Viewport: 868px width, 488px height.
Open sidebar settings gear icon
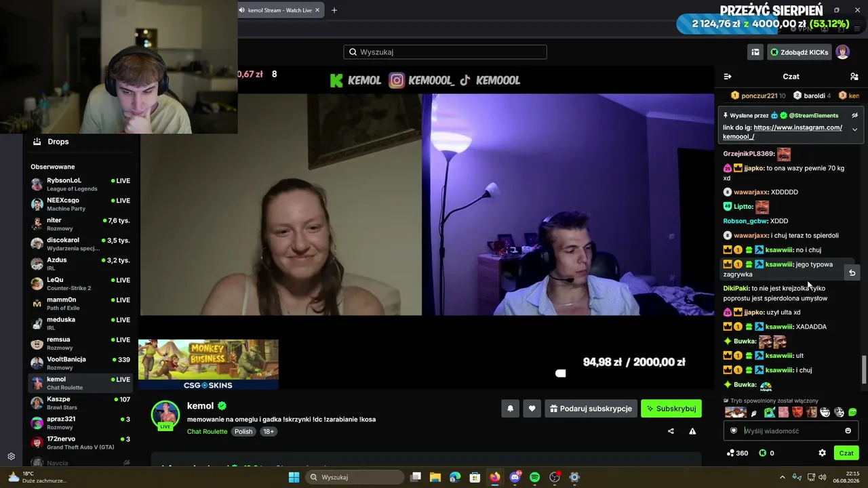point(12,456)
